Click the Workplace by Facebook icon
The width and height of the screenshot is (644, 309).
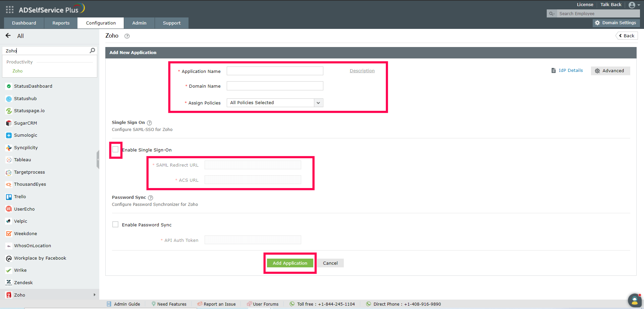(9, 258)
